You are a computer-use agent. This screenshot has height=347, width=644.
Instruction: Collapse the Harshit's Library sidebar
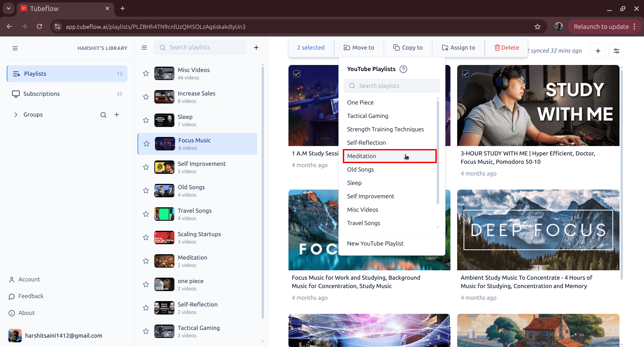15,48
